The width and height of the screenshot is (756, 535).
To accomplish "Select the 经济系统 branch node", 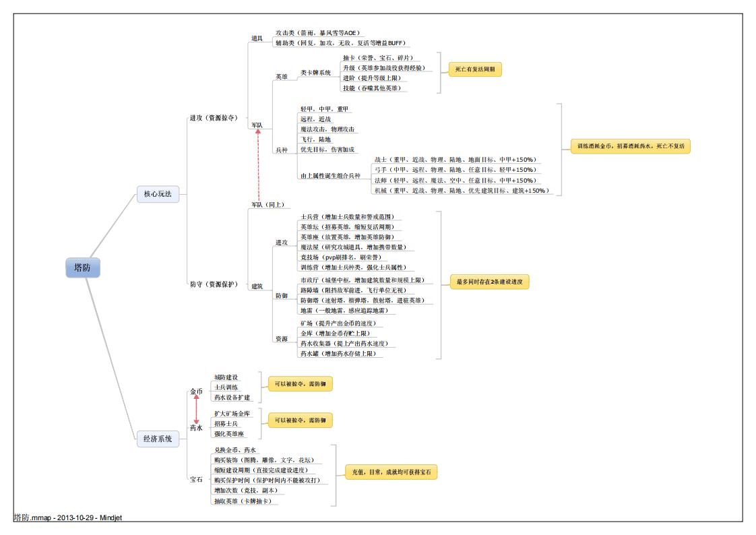I will [158, 439].
